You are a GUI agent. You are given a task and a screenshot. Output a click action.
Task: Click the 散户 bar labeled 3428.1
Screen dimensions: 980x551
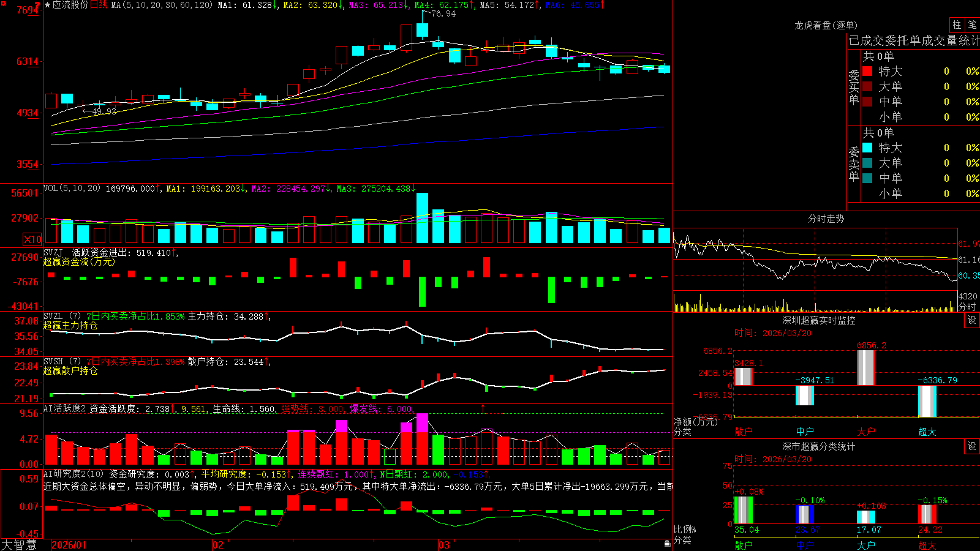pos(744,377)
